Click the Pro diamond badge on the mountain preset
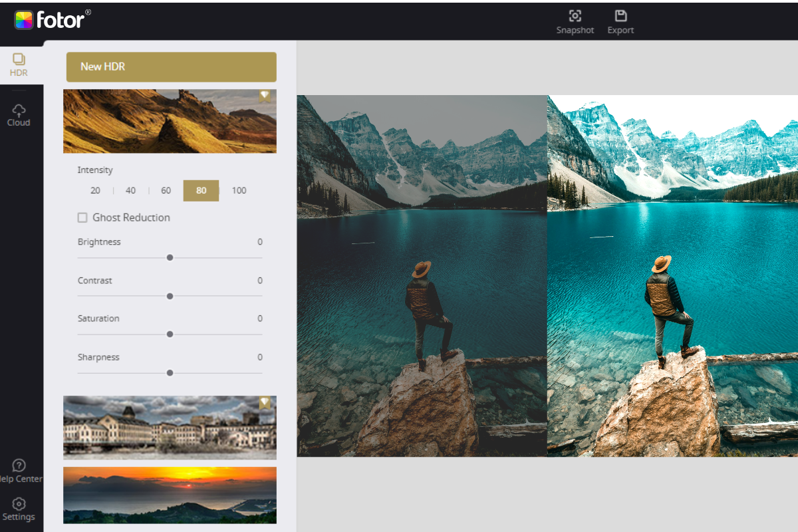The width and height of the screenshot is (798, 532). (x=265, y=95)
